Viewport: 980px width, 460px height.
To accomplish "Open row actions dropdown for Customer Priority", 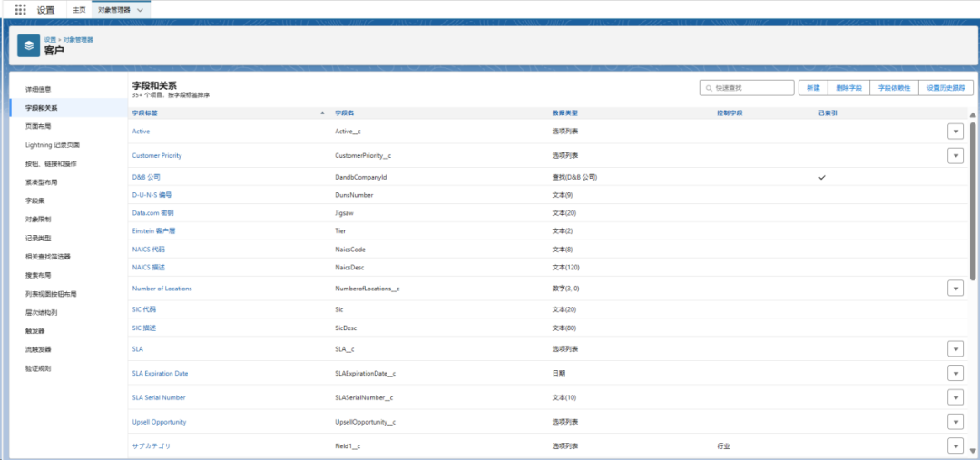I will [x=955, y=156].
